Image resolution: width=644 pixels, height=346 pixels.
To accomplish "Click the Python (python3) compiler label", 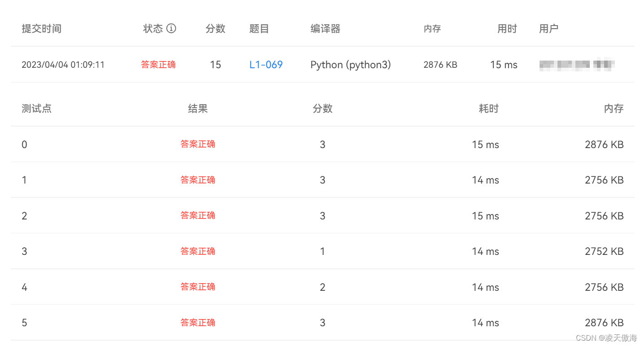I will 351,64.
